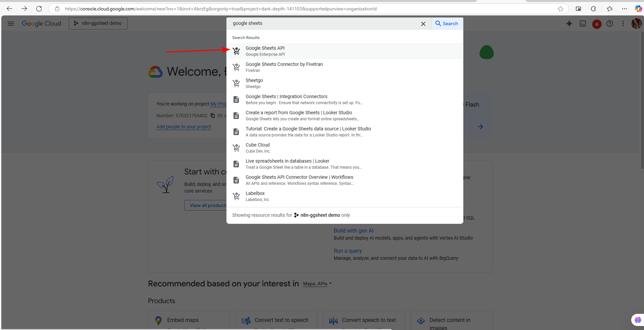
Task: Open the browser favorites list icon
Action: pos(609,9)
